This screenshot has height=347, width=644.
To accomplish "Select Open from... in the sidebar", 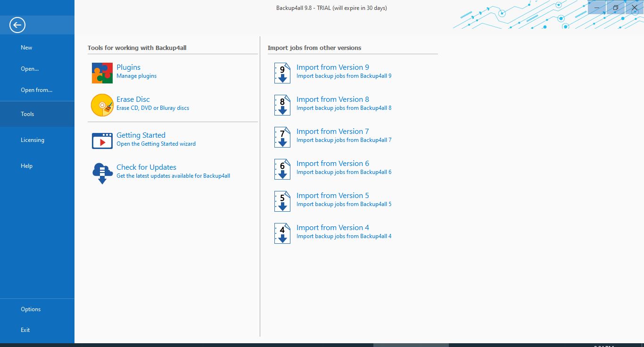I will click(37, 90).
